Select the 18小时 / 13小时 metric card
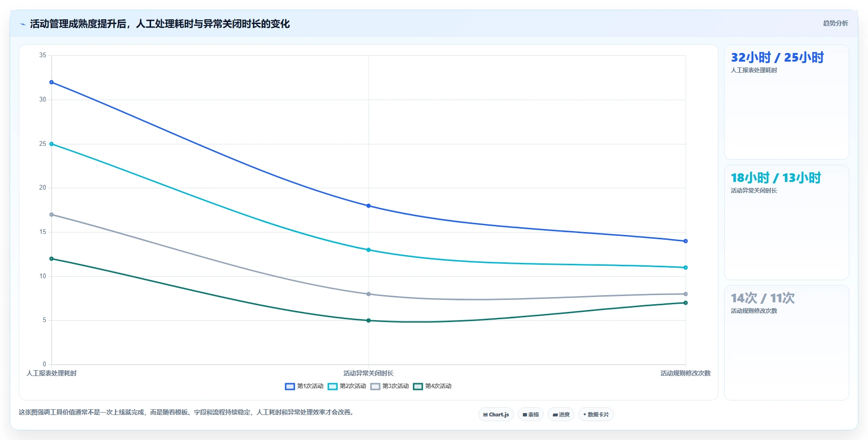Screen dimensions: 868x440 (787, 222)
